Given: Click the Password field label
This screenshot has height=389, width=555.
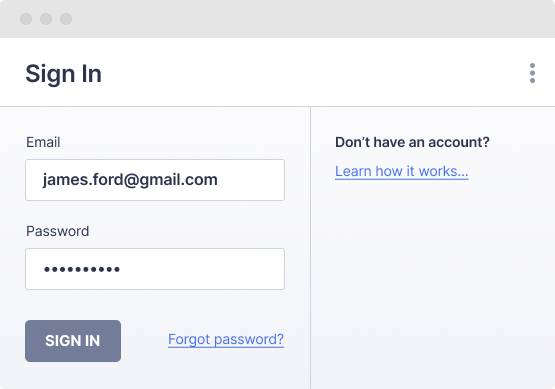Looking at the screenshot, I should coord(57,231).
